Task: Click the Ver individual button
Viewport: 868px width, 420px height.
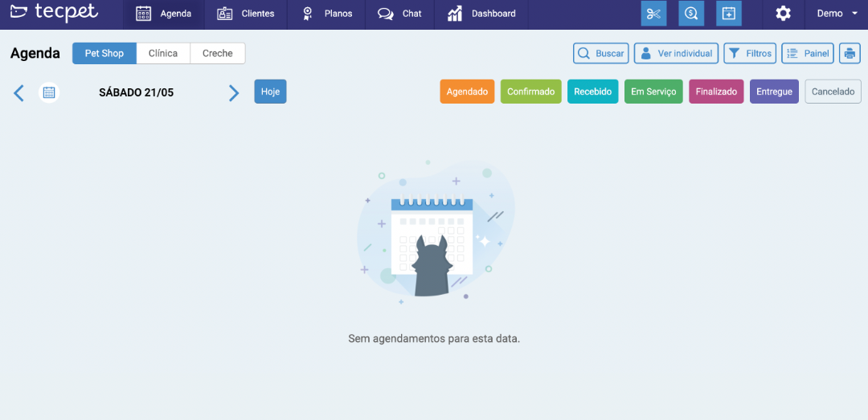Action: 676,53
